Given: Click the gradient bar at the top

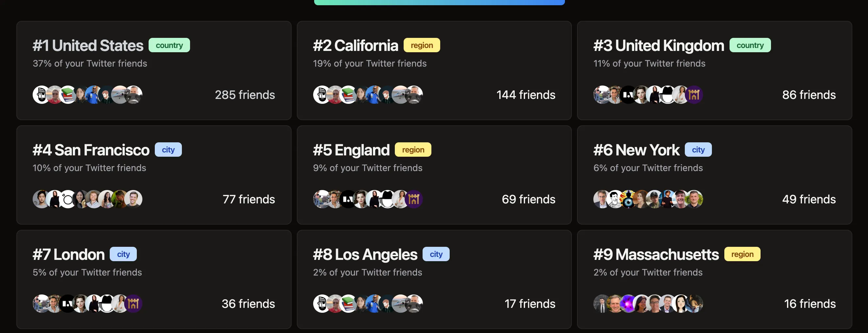Looking at the screenshot, I should click(x=439, y=2).
